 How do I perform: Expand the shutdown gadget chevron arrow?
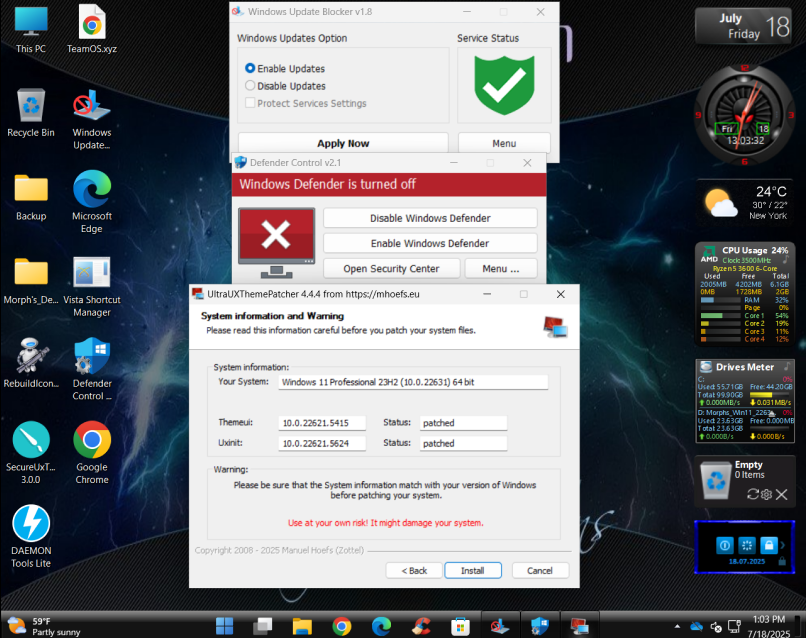[x=783, y=545]
